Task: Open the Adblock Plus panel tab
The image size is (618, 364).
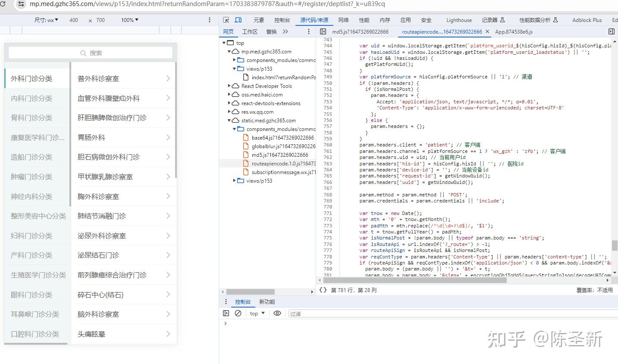Action: [x=587, y=20]
